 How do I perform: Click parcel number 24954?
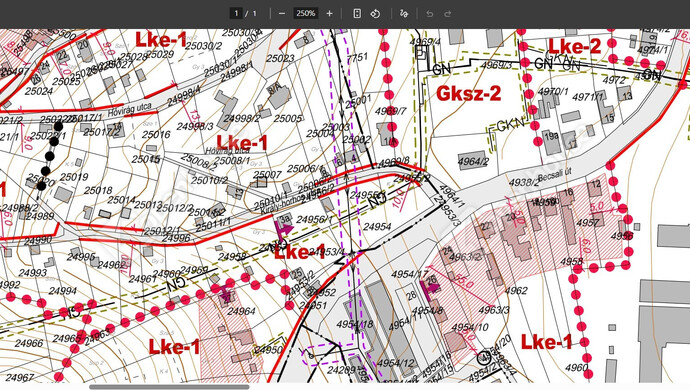point(377,227)
